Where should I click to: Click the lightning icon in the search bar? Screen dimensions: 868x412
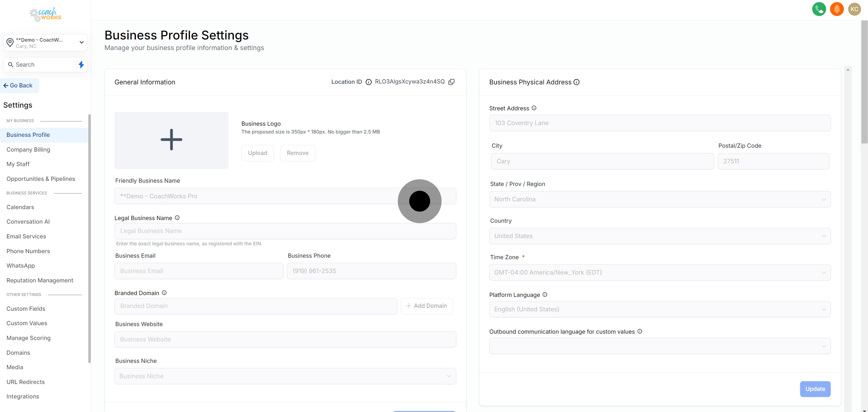pyautogui.click(x=80, y=64)
